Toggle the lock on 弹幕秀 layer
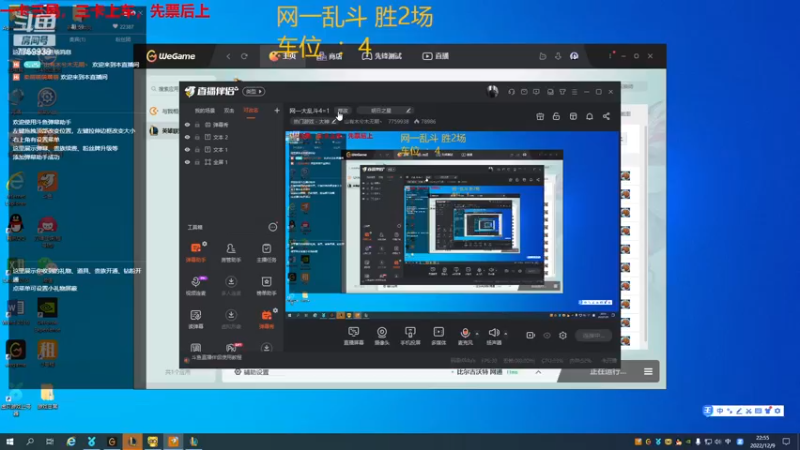800x450 pixels. [197, 124]
